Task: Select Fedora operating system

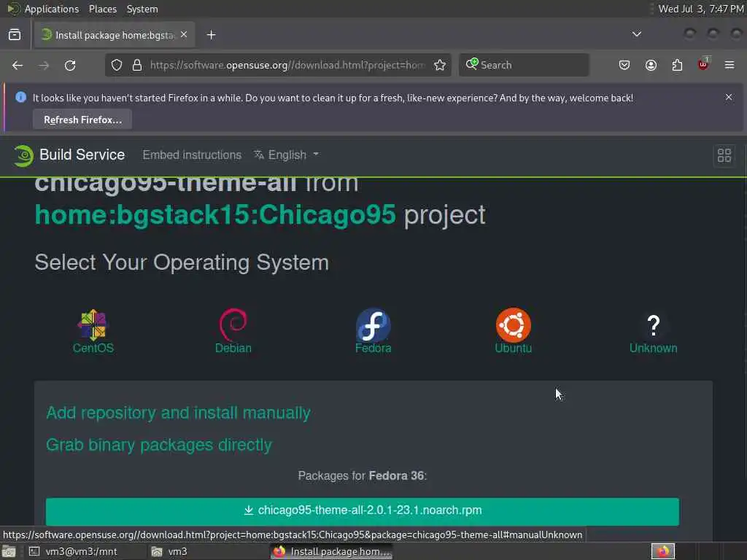Action: point(373,332)
